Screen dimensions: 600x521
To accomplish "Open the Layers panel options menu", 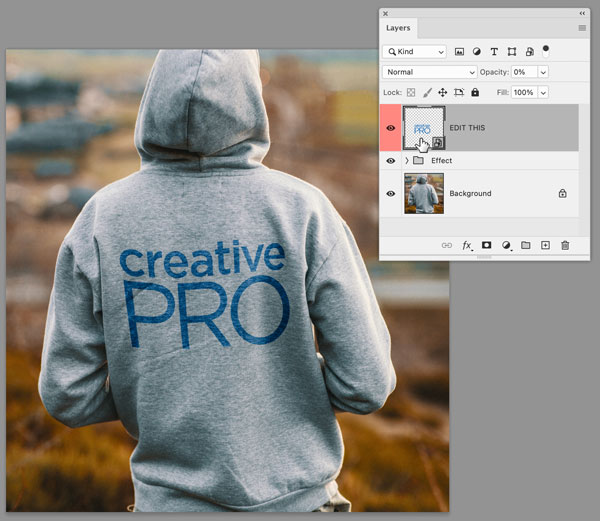I will click(582, 28).
